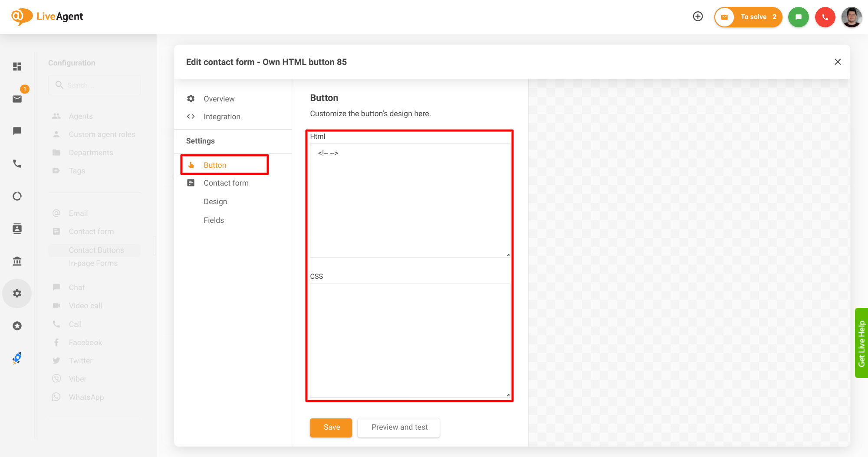Open the Fields settings section
Screen dimensions: 868x457
click(x=214, y=220)
